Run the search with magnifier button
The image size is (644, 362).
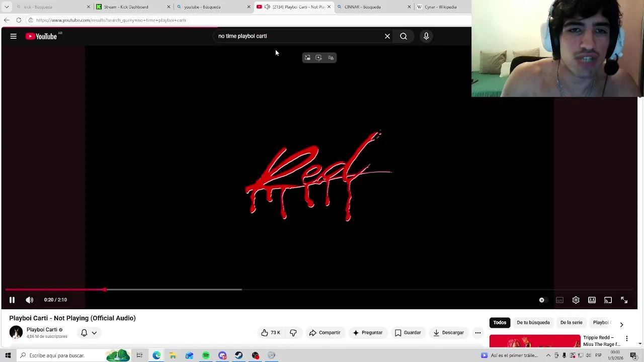coord(404,36)
